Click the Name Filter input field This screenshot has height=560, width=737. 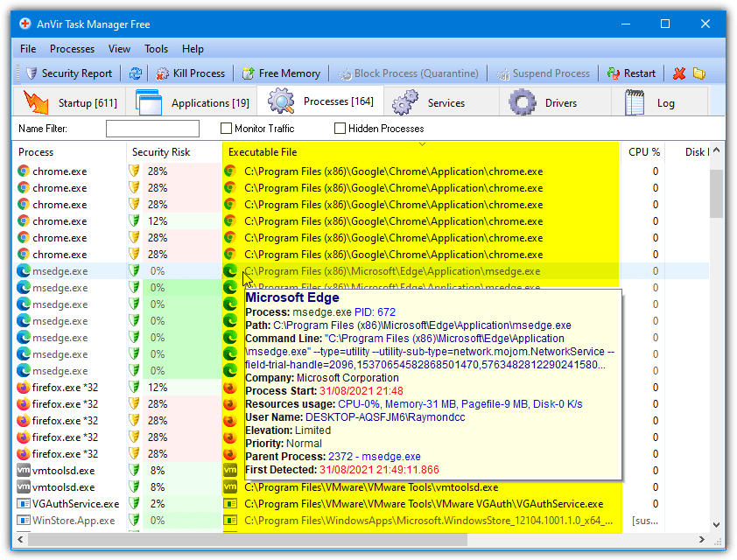(x=153, y=129)
